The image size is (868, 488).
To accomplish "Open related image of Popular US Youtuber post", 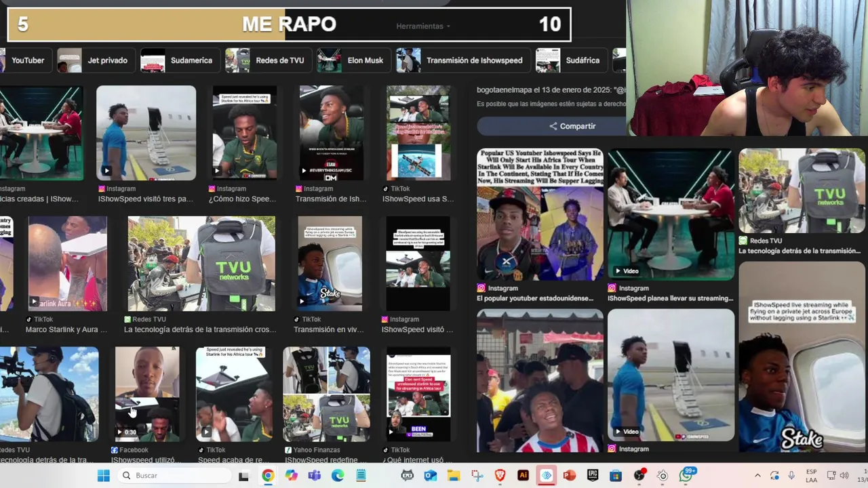I will point(540,214).
